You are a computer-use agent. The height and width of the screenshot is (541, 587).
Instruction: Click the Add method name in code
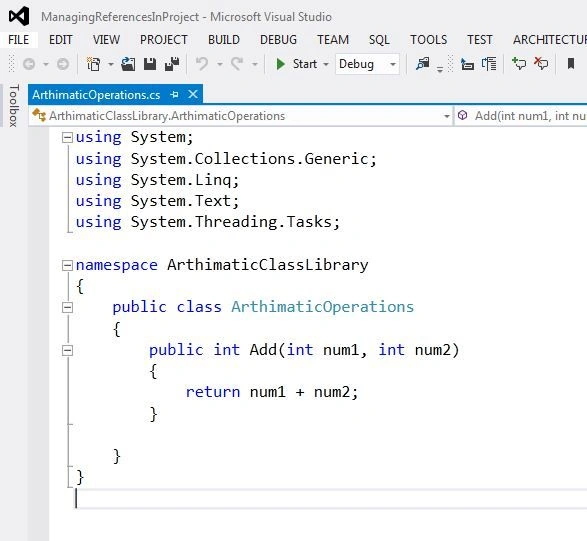(263, 350)
